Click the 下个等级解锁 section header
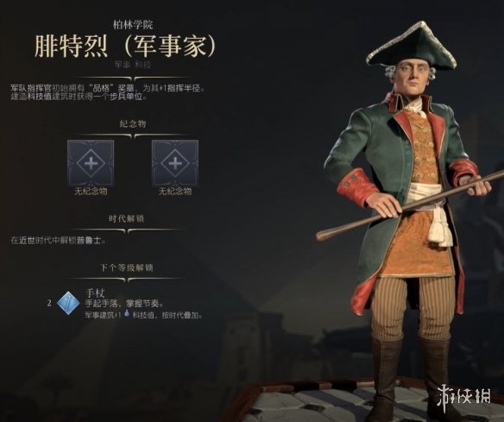Viewport: 504px width, 422px height. click(x=126, y=268)
